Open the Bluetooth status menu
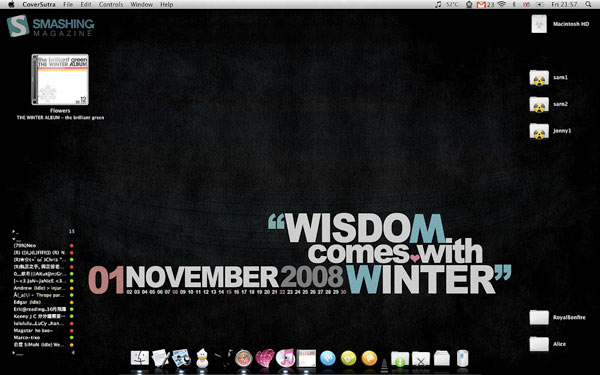The image size is (600, 375). 514,5
